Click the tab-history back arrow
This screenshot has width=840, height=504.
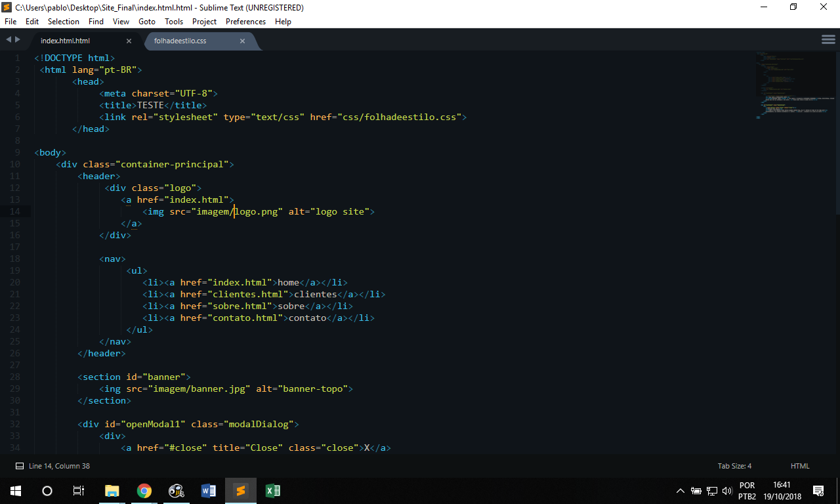point(9,40)
